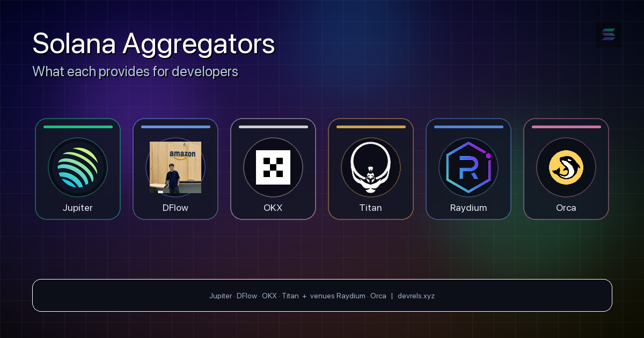Open the devrels.xyz link in footer
This screenshot has height=338, width=644.
pyautogui.click(x=416, y=296)
